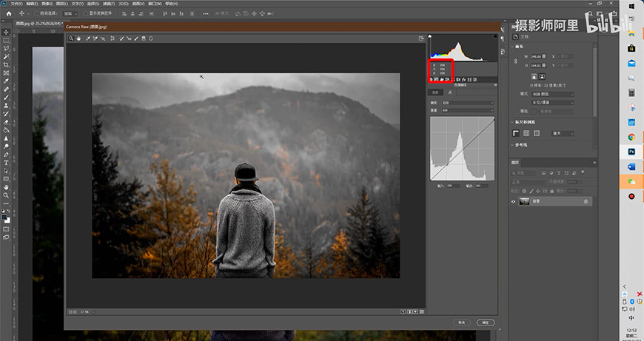Open the Image menu
Image resolution: width=644 pixels, height=341 pixels.
tap(47, 3)
